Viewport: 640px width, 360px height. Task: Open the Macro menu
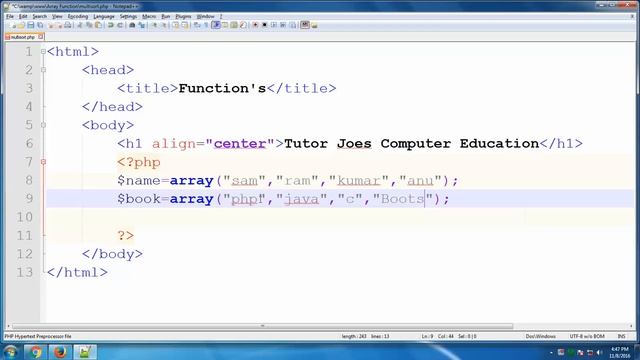(x=149, y=16)
